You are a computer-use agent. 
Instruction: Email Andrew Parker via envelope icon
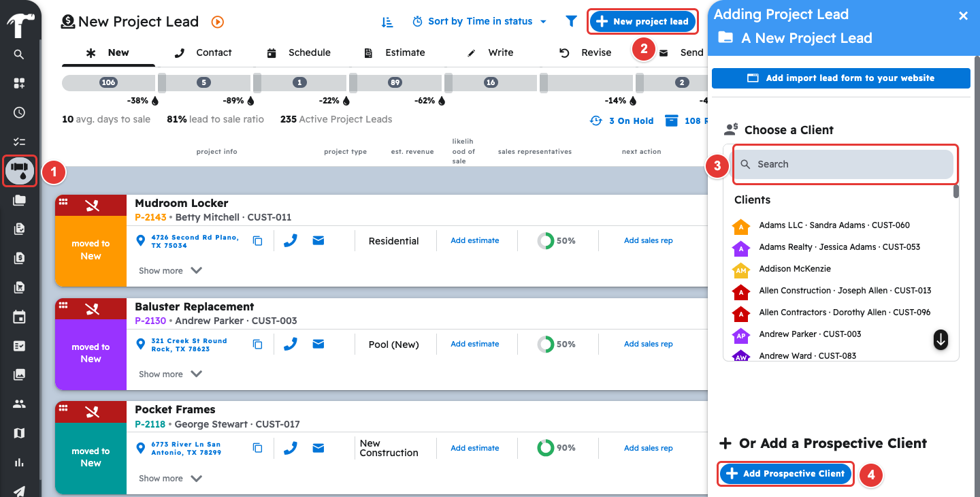coord(318,344)
